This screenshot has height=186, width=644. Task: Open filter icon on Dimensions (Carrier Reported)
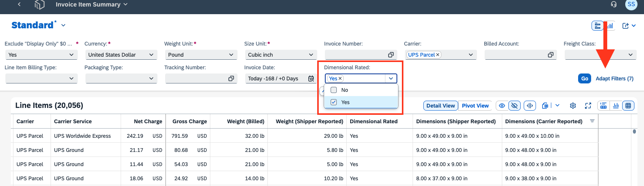592,121
